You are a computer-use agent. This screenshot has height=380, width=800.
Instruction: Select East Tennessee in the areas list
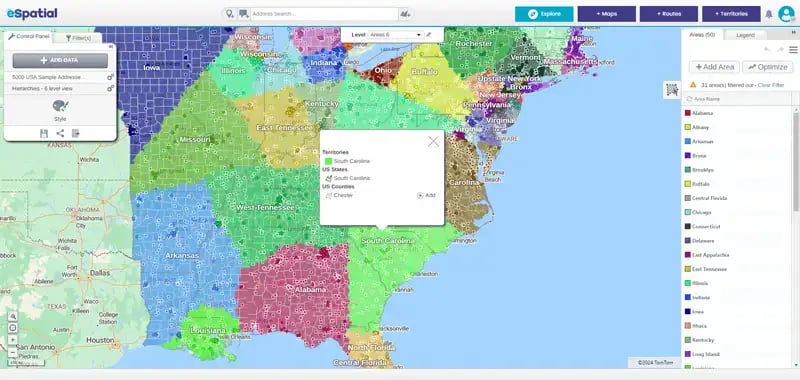[709, 269]
